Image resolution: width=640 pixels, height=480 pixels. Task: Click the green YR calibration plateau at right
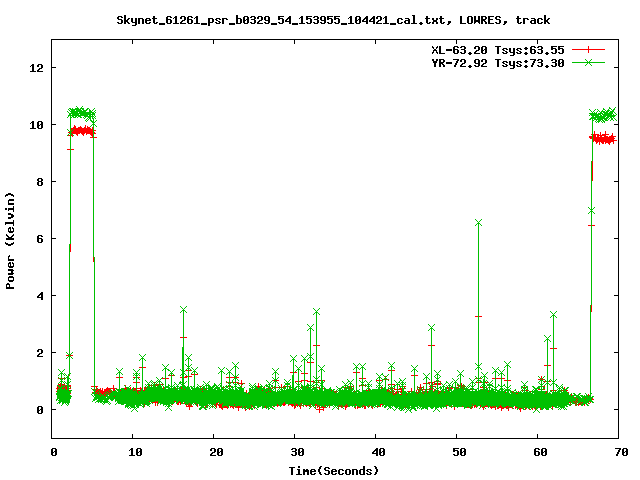tap(603, 115)
